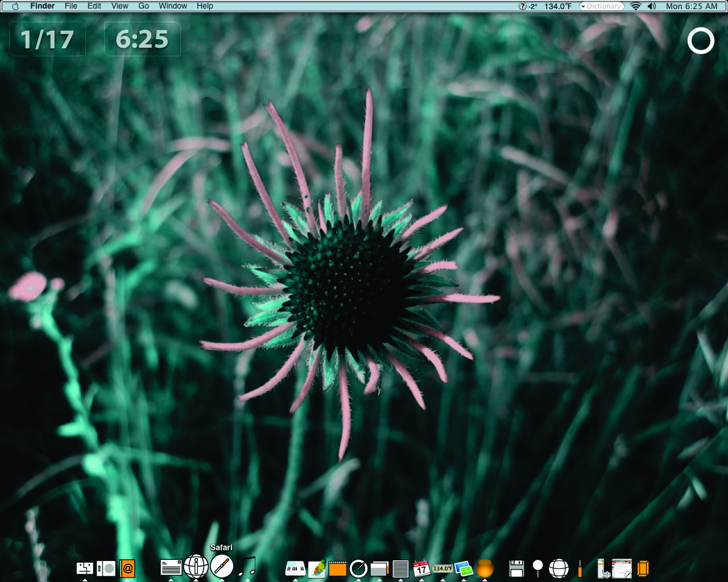This screenshot has height=582, width=728.
Task: Open the minimized window with globe badge
Action: click(x=603, y=568)
